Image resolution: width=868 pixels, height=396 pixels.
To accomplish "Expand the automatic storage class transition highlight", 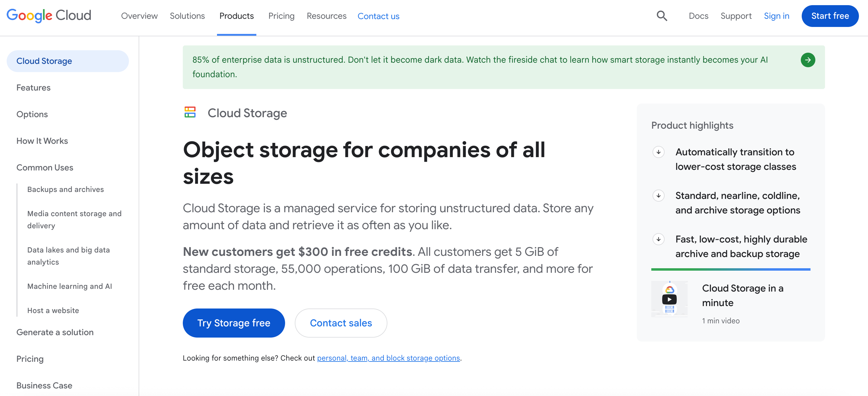I will coord(658,152).
